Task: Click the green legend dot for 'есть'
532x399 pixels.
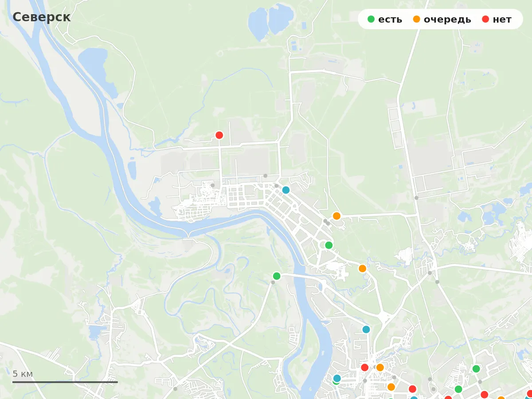Action: (x=371, y=19)
